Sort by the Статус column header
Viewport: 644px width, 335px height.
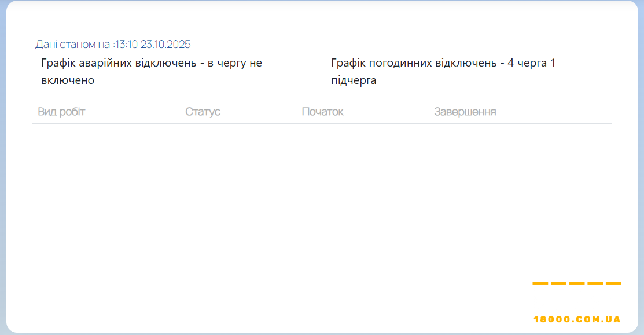pos(203,112)
